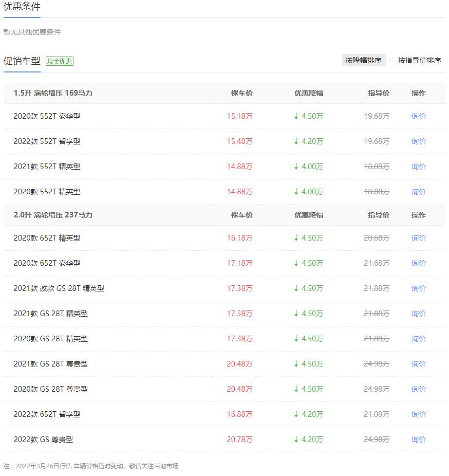The height and width of the screenshot is (476, 449).
Task: Click 询价 for 2022款 652T 智享型
Action: tap(418, 414)
